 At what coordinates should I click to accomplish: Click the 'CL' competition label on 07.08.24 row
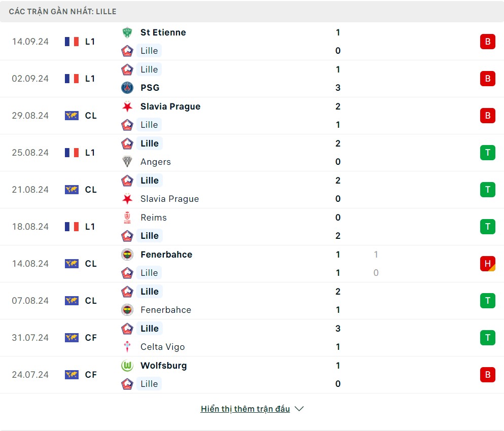pyautogui.click(x=91, y=301)
